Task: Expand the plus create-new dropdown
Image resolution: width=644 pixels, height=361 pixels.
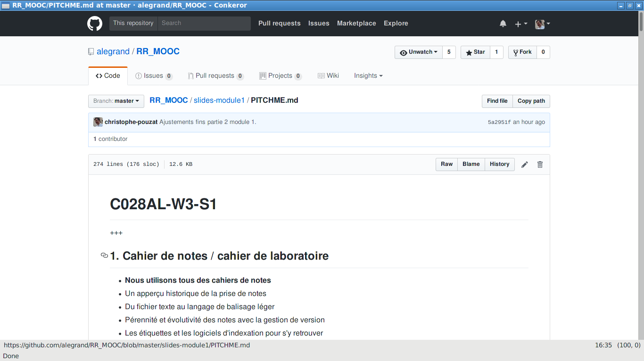Action: pyautogui.click(x=520, y=24)
